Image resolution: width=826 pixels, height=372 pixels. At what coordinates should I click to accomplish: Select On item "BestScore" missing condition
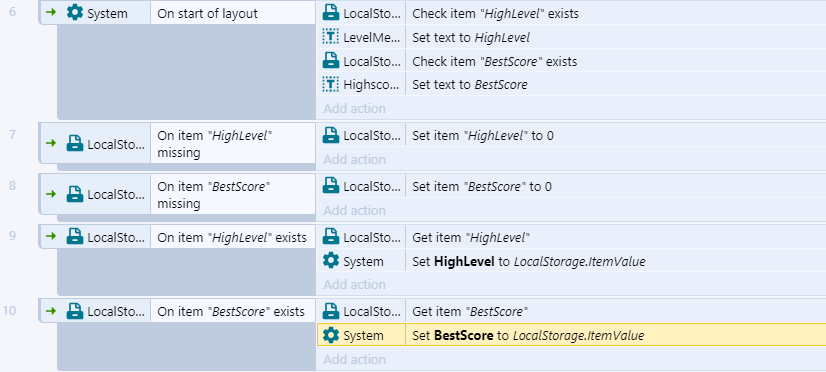pyautogui.click(x=233, y=194)
